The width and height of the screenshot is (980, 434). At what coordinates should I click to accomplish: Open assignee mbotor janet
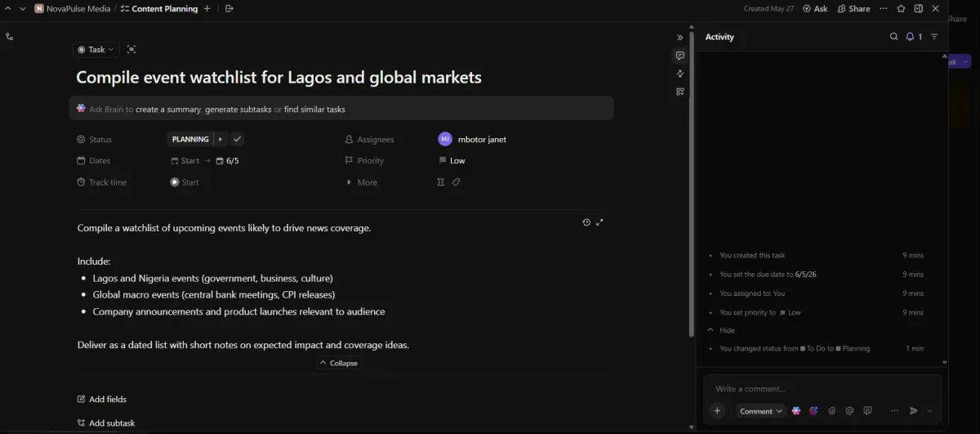472,139
